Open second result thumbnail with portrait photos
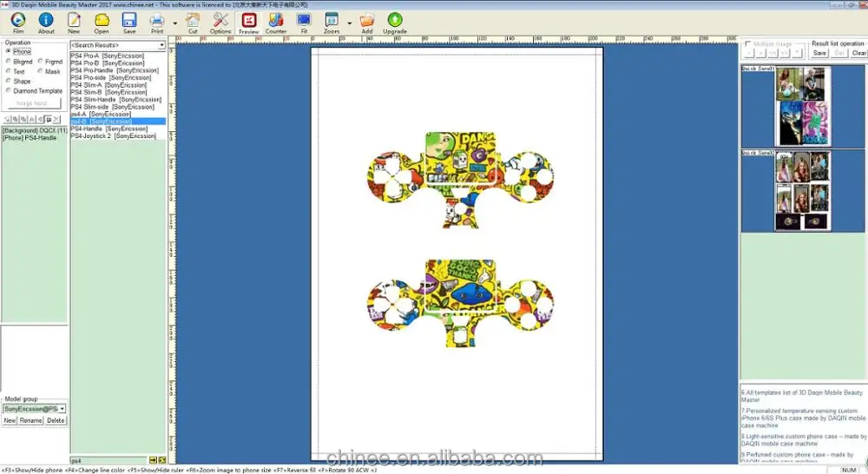Image resolution: width=868 pixels, height=474 pixels. pyautogui.click(x=803, y=191)
